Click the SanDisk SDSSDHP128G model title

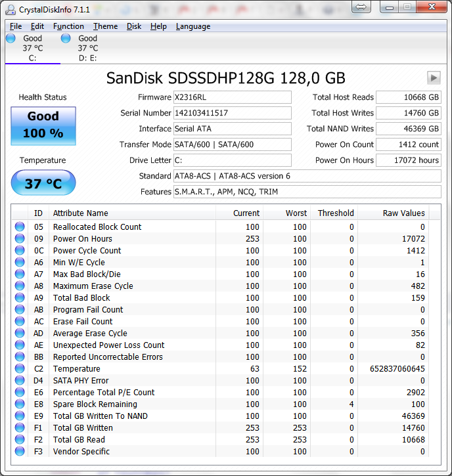(226, 78)
